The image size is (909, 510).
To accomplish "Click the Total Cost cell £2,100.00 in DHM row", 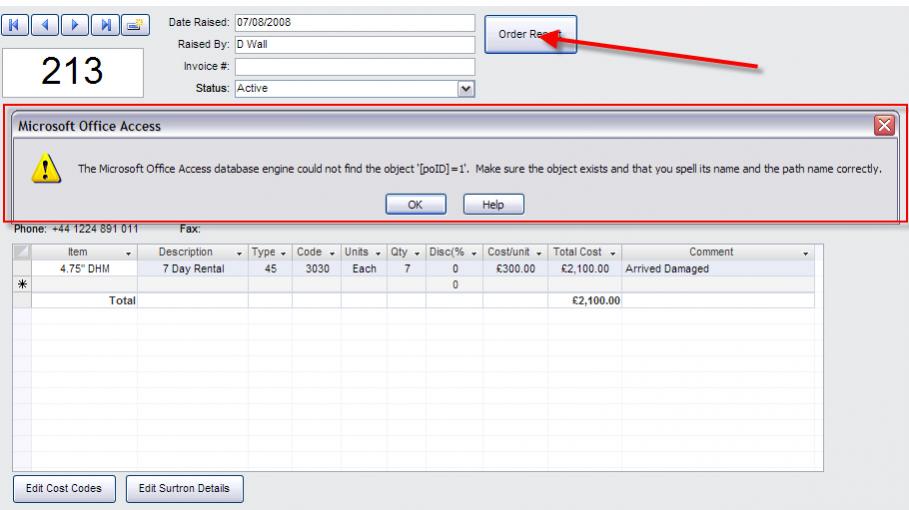I will coord(585,268).
